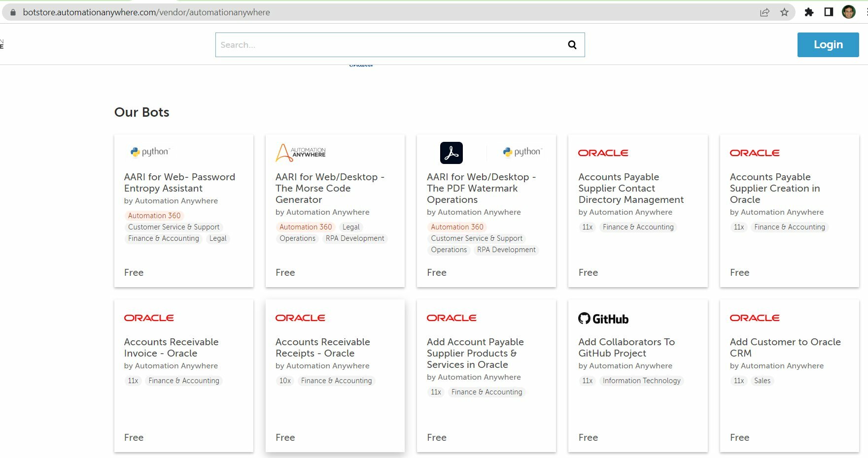The image size is (868, 458).
Task: Select 11x tag on Accounts Receivable Invoice card
Action: click(x=133, y=381)
